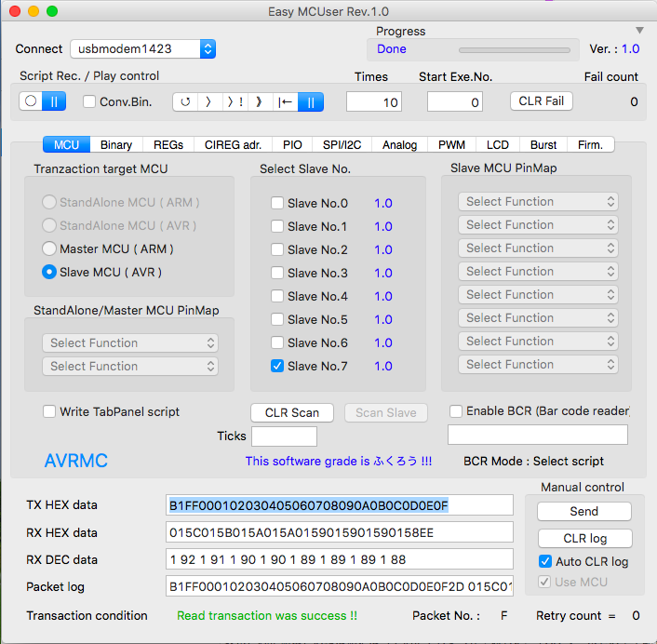Click the CLR Scan button
Screen dimensions: 657x644
[292, 412]
